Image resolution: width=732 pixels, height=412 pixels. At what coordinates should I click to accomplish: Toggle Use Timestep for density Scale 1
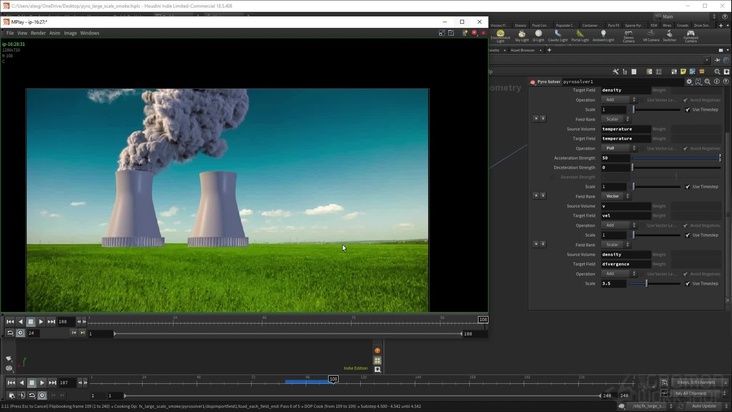tap(688, 110)
